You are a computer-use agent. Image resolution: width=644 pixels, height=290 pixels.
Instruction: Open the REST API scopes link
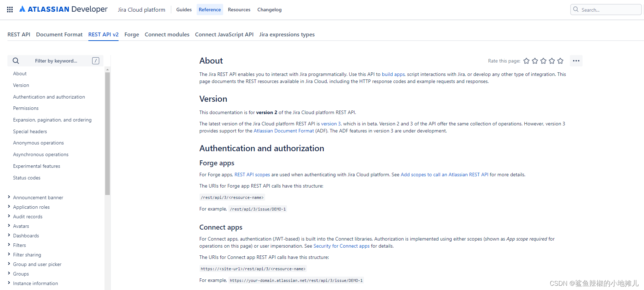point(252,174)
